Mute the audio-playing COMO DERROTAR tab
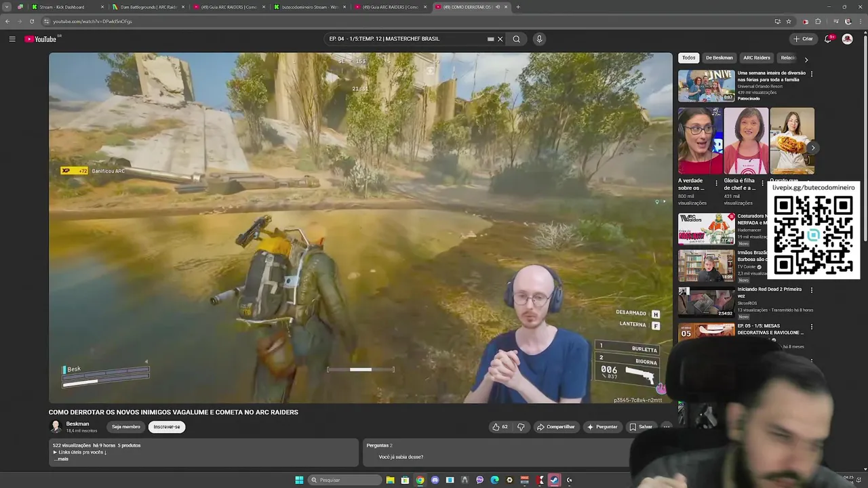Image resolution: width=868 pixels, height=488 pixels. pyautogui.click(x=498, y=7)
